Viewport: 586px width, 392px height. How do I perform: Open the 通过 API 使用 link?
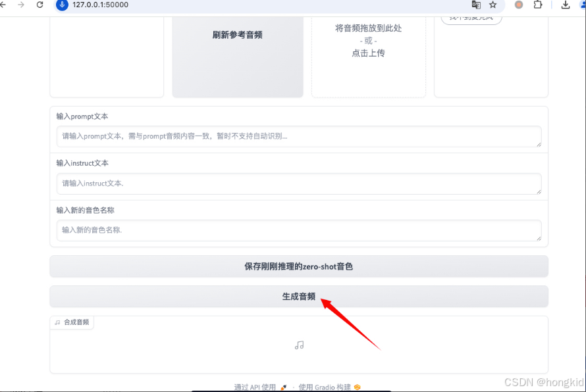click(261, 387)
